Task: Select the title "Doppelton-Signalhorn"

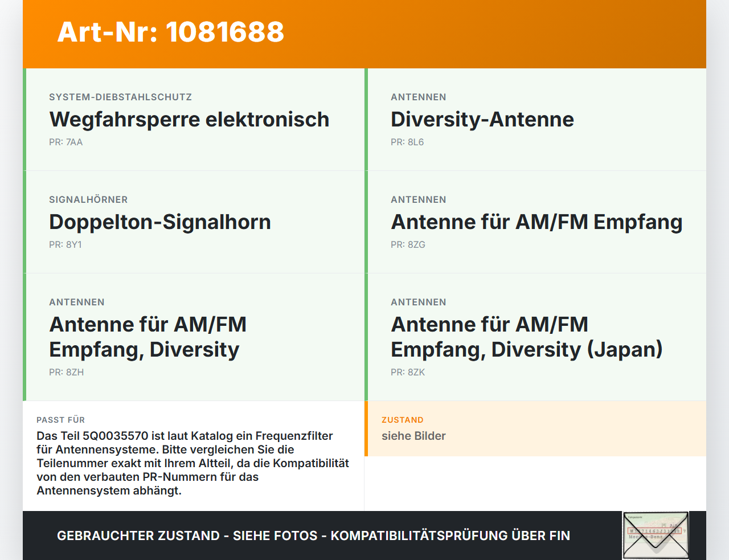Action: pyautogui.click(x=160, y=222)
